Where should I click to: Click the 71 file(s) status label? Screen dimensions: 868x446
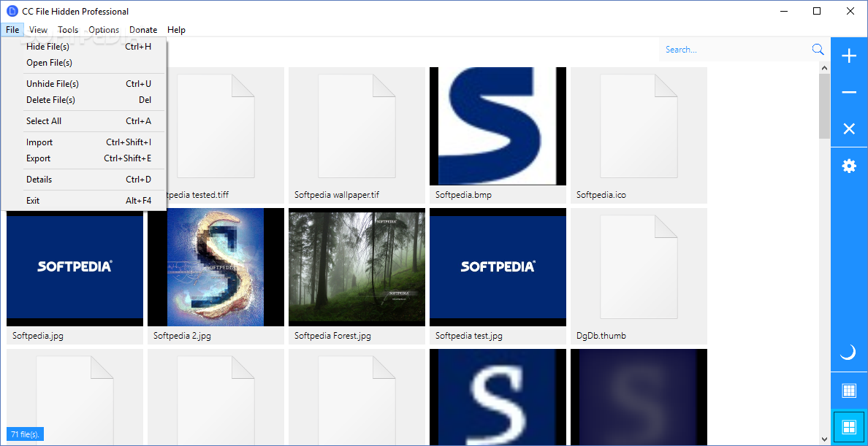point(25,434)
